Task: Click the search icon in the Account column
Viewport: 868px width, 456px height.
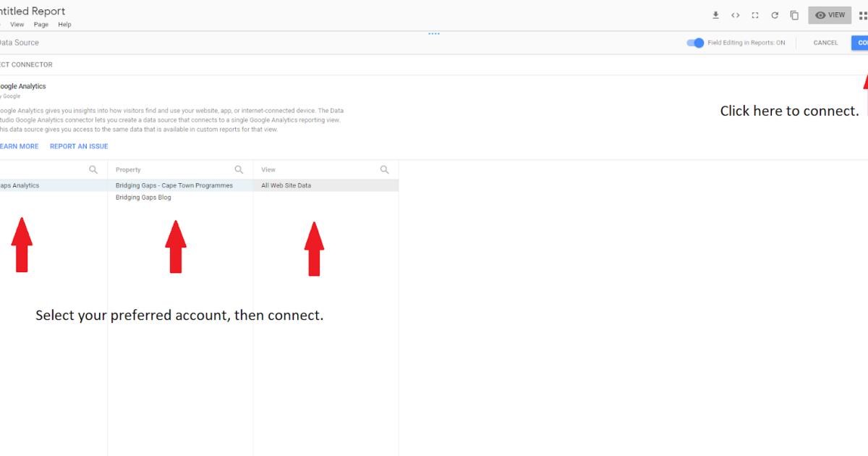Action: coord(93,169)
